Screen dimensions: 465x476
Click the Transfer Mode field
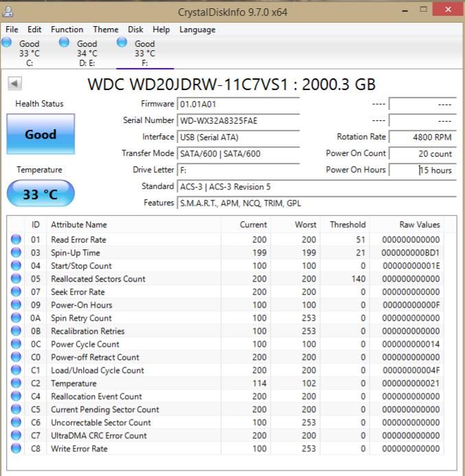(238, 154)
